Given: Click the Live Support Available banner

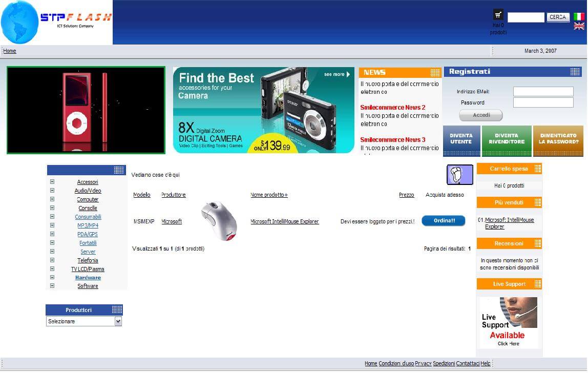Looking at the screenshot, I should (509, 322).
